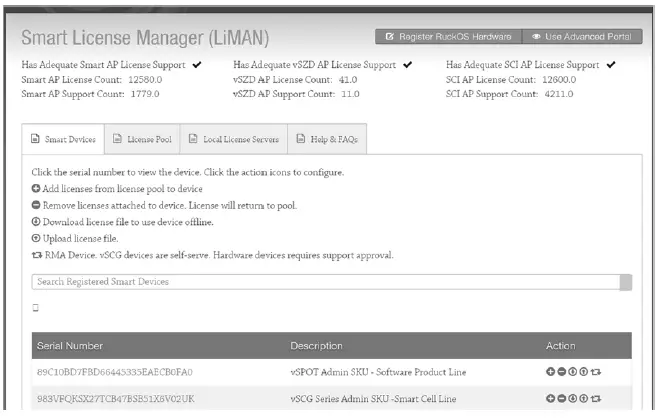
Task: Select the Smart Devices tab
Action: 63,139
